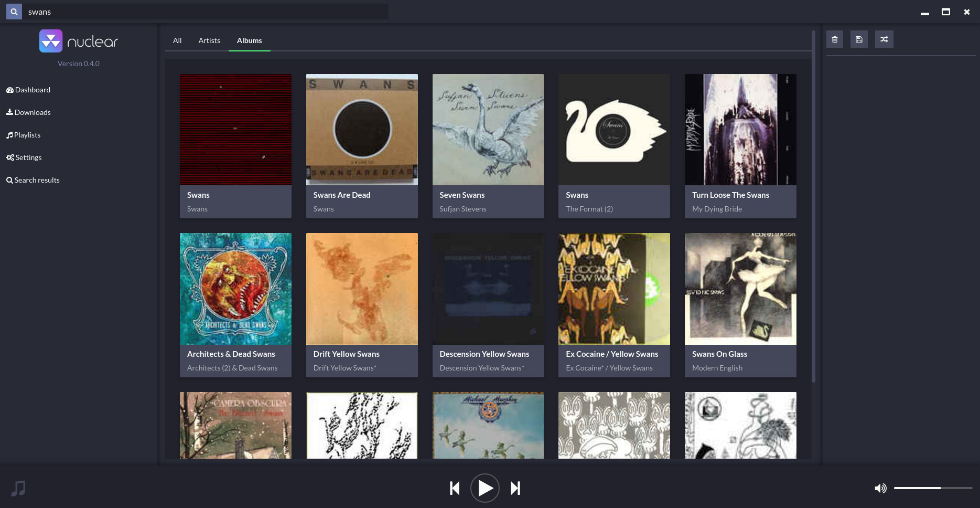This screenshot has height=508, width=980.
Task: Click the Settings gears icon
Action: coord(10,157)
